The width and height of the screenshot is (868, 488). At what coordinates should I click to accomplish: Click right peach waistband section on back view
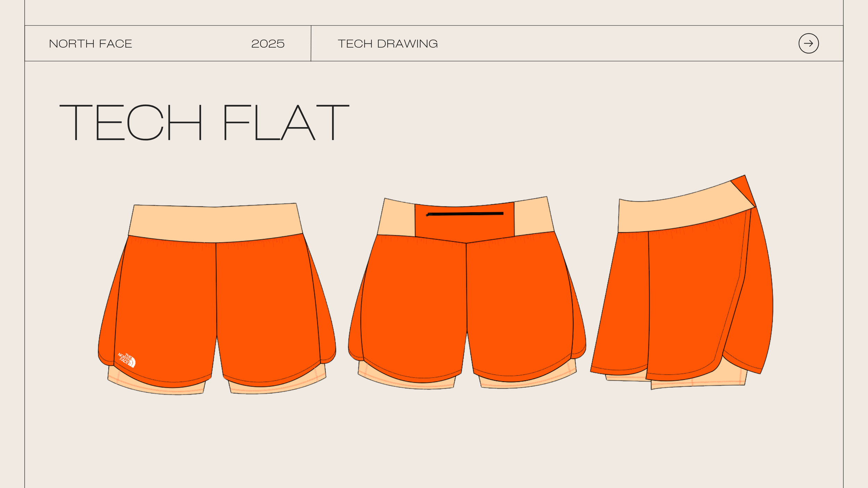click(533, 217)
